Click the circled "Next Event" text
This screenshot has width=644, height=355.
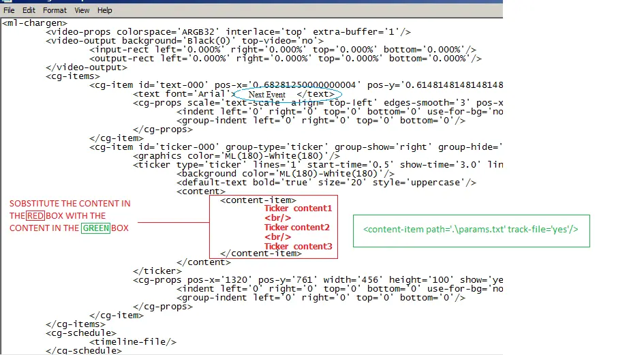(266, 94)
